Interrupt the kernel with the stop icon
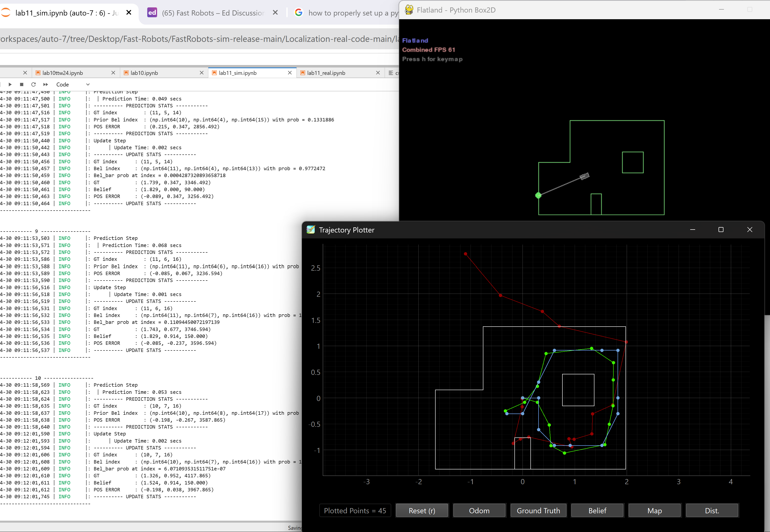 (x=22, y=84)
